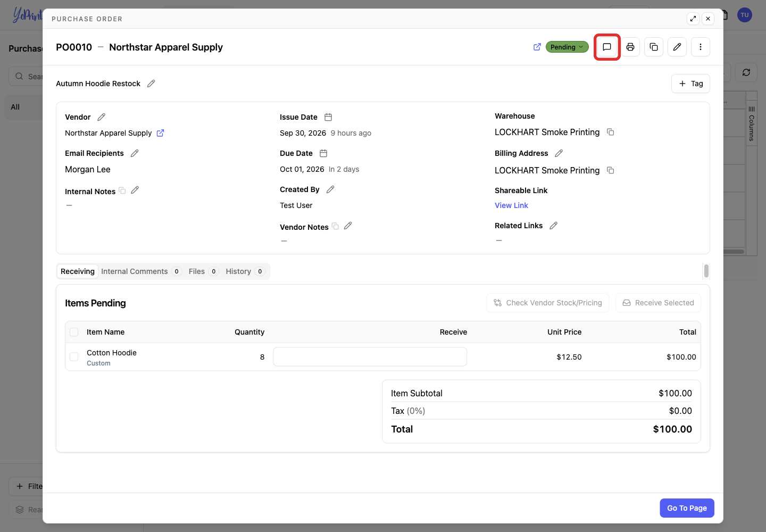Focus the Cotton Hoodie receive quantity field
The width and height of the screenshot is (766, 532).
point(370,357)
